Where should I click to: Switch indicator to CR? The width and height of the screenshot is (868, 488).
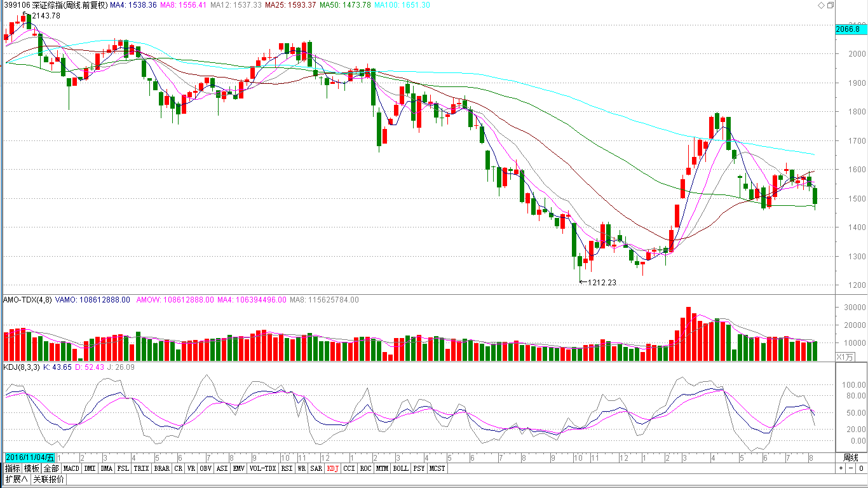(x=179, y=468)
